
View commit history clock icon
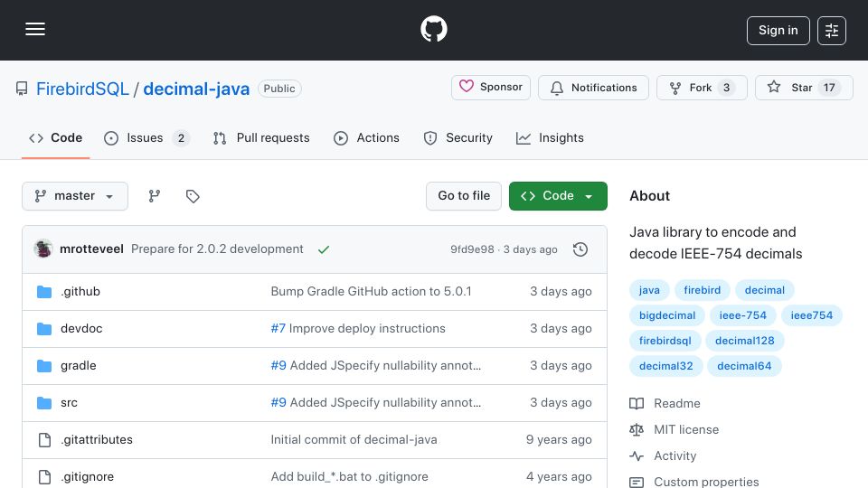[580, 249]
